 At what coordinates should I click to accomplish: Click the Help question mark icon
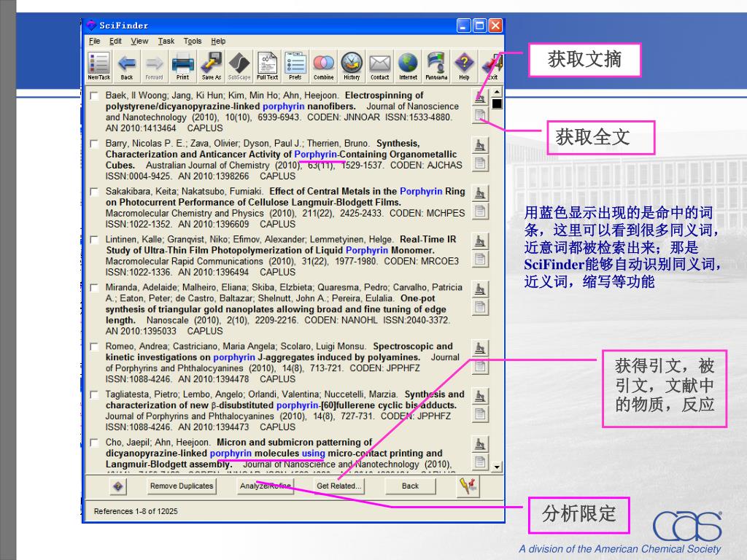coord(464,66)
